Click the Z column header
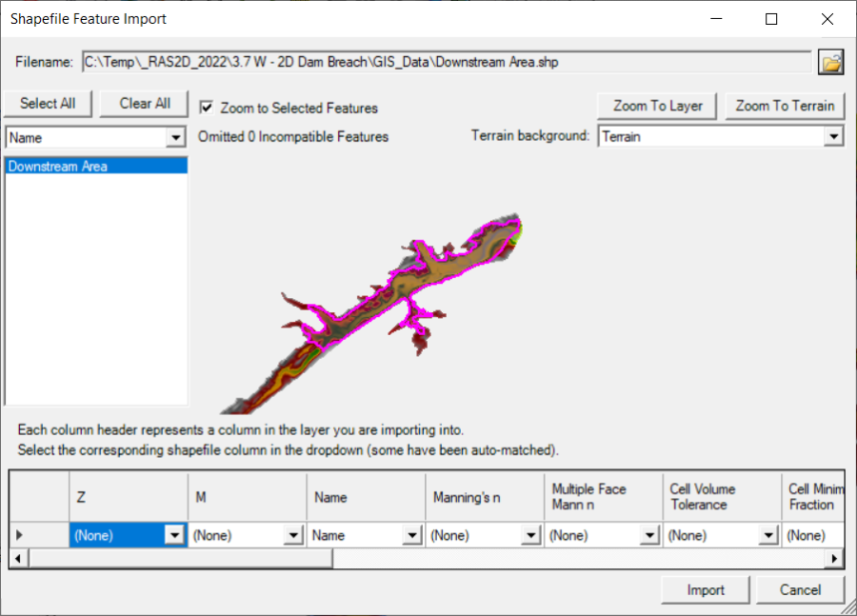The image size is (857, 616). (129, 497)
